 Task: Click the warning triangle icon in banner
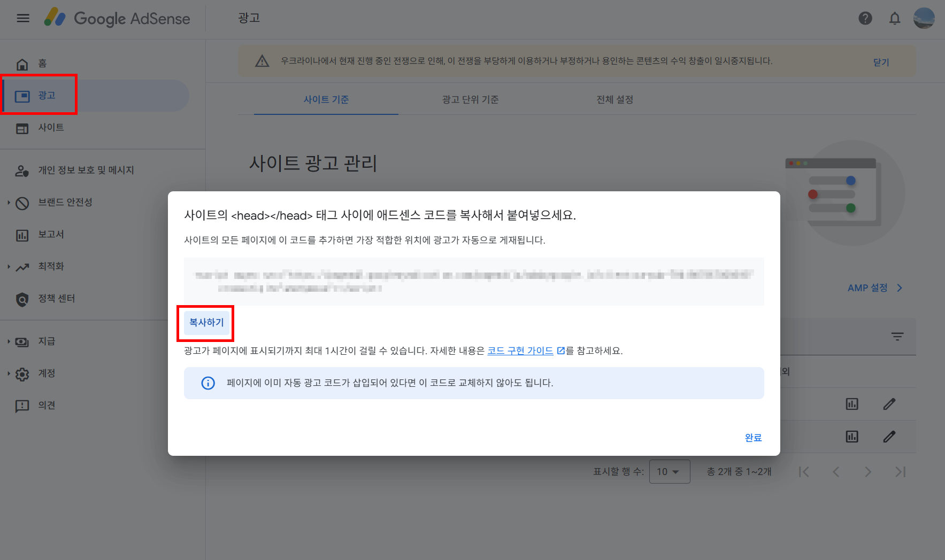pyautogui.click(x=262, y=61)
